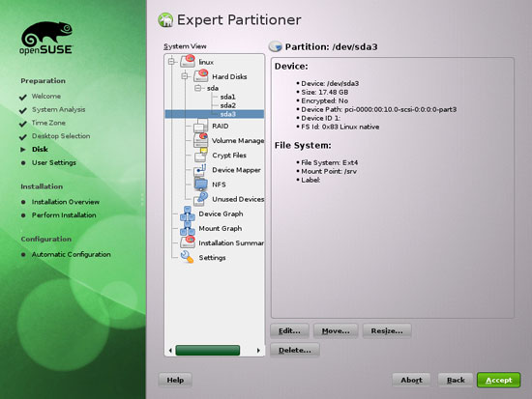Click System Analysis step in sidebar
Screen dimensions: 532x399
(58, 109)
